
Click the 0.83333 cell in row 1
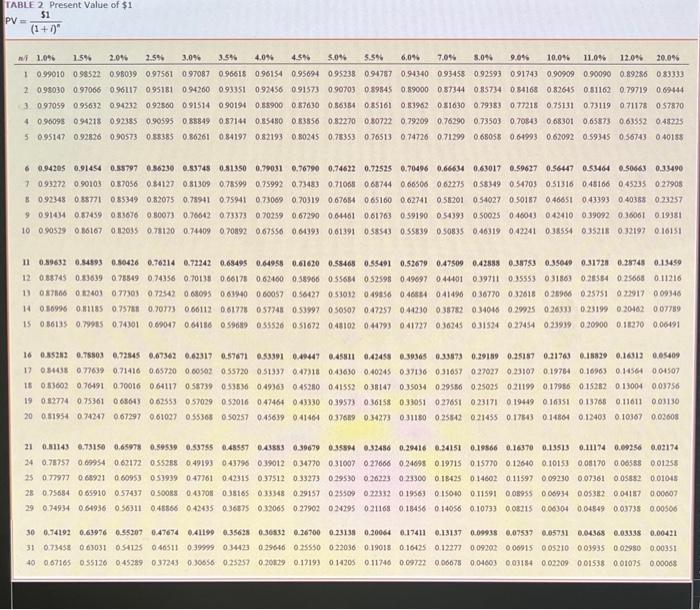tap(670, 74)
